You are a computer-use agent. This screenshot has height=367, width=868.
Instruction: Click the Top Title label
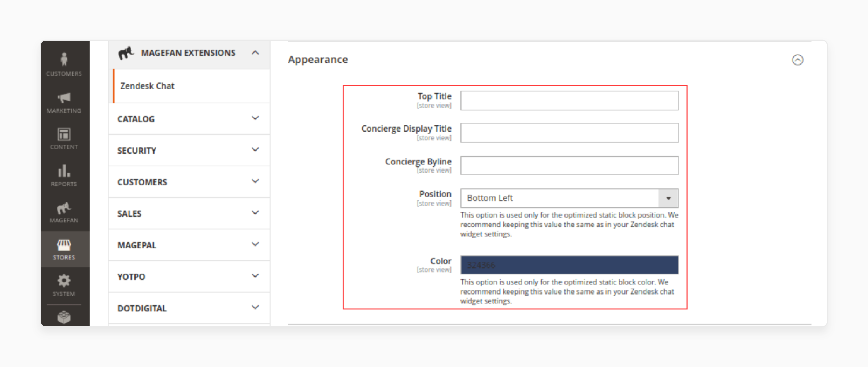click(434, 96)
